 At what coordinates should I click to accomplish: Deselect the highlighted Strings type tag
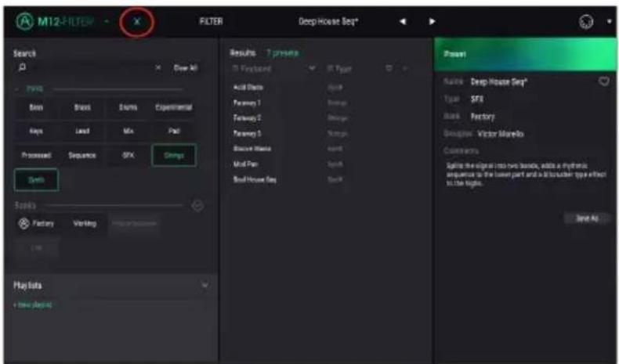[x=174, y=155]
